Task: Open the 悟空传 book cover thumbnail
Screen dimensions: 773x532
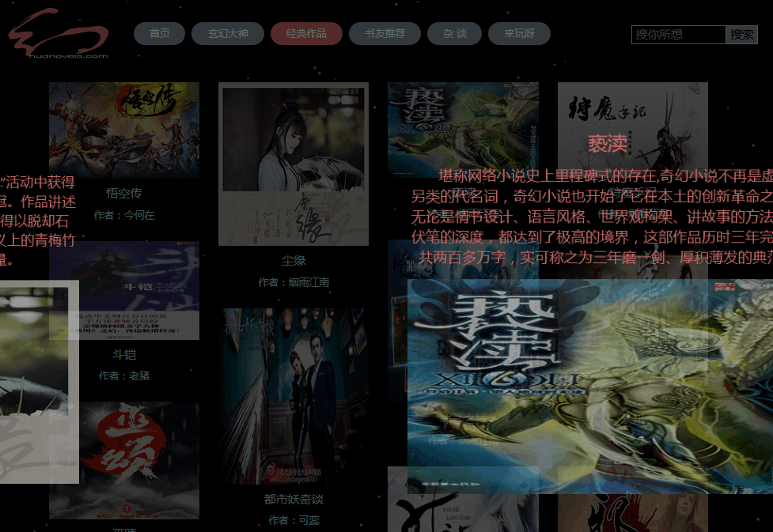Action: point(123,130)
